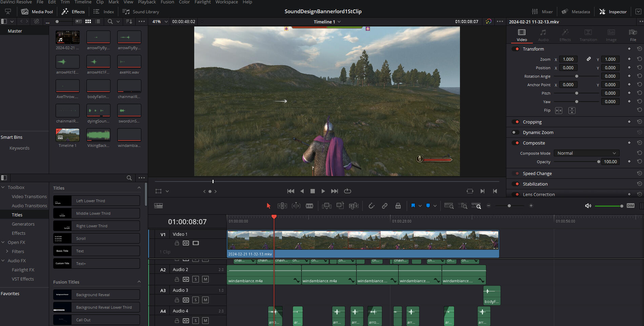Pick the Blade Edit Mode tool
Viewport: 644px width, 326px height.
pos(309,206)
